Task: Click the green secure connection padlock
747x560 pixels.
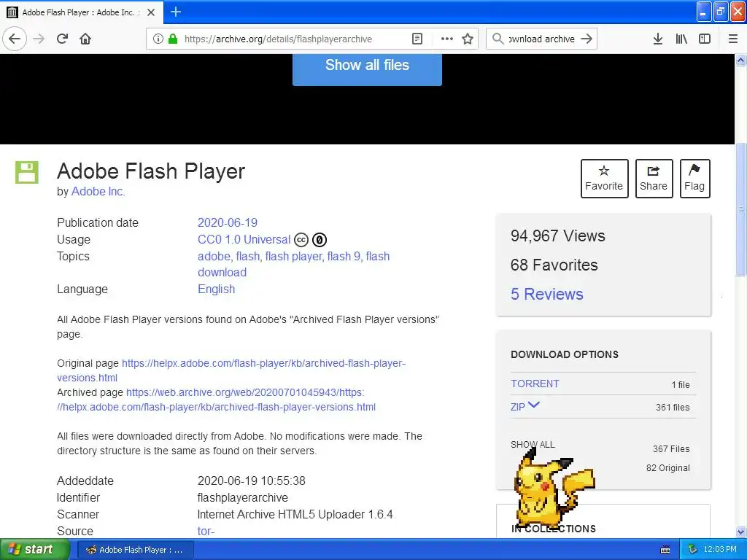Action: pos(173,39)
